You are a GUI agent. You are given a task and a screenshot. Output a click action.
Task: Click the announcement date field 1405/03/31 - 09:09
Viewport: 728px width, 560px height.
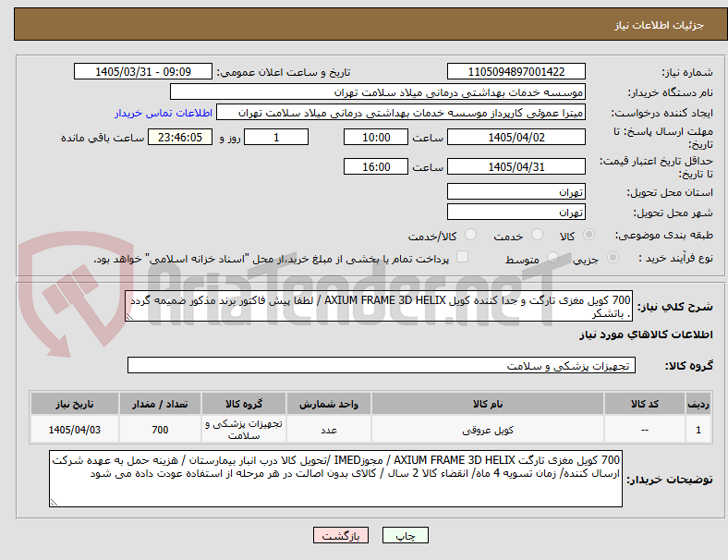pyautogui.click(x=143, y=71)
